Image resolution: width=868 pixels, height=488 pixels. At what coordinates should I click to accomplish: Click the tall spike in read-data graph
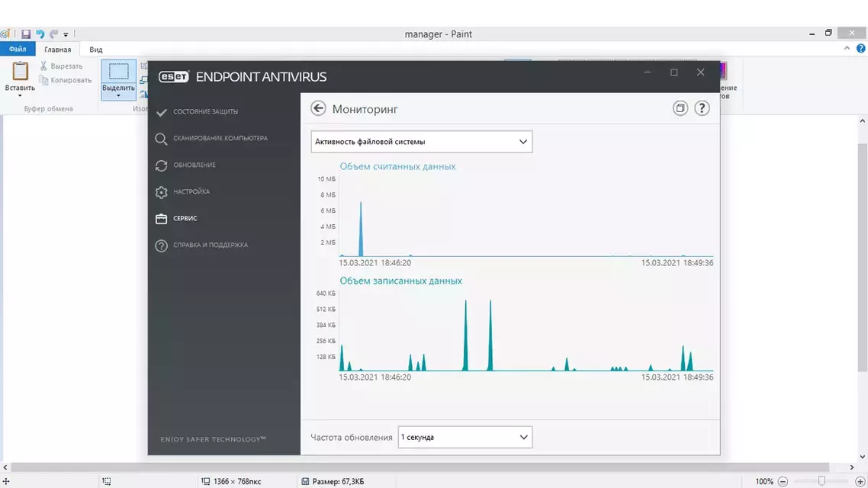click(361, 233)
